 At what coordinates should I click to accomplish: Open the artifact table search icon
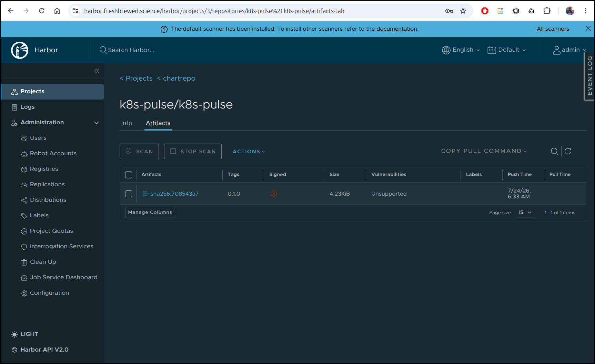(554, 152)
